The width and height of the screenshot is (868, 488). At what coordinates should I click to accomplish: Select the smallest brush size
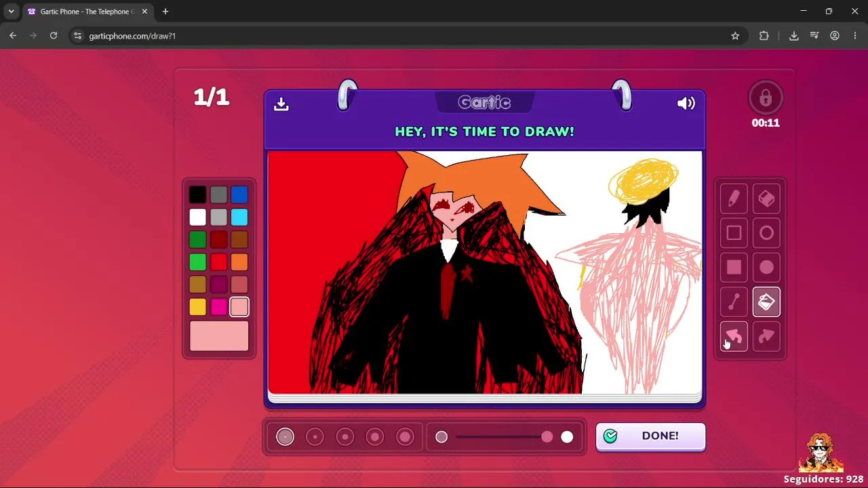pos(285,437)
